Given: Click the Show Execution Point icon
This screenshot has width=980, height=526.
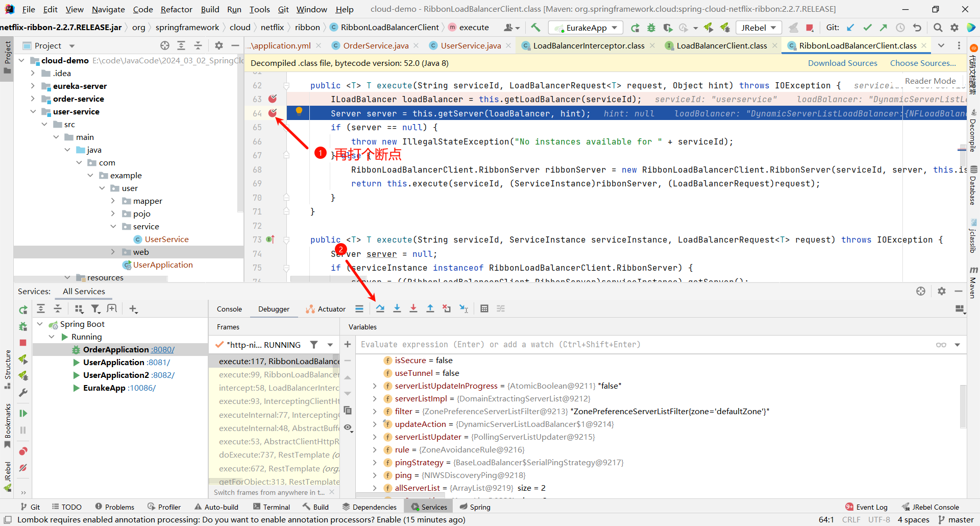Looking at the screenshot, I should pos(359,308).
